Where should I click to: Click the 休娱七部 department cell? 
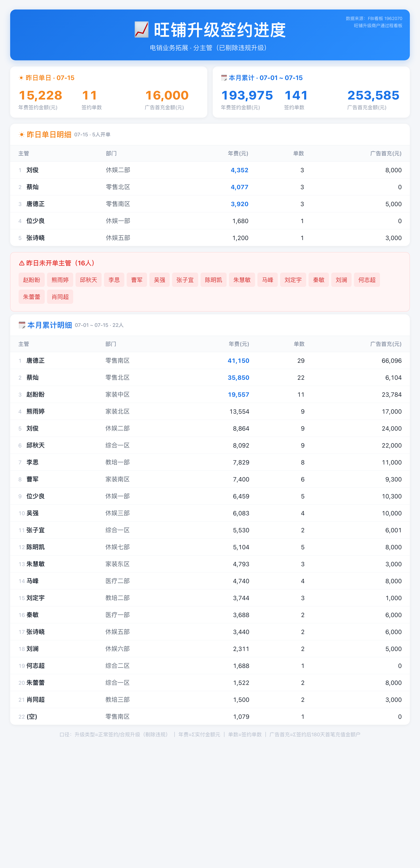[x=118, y=547]
